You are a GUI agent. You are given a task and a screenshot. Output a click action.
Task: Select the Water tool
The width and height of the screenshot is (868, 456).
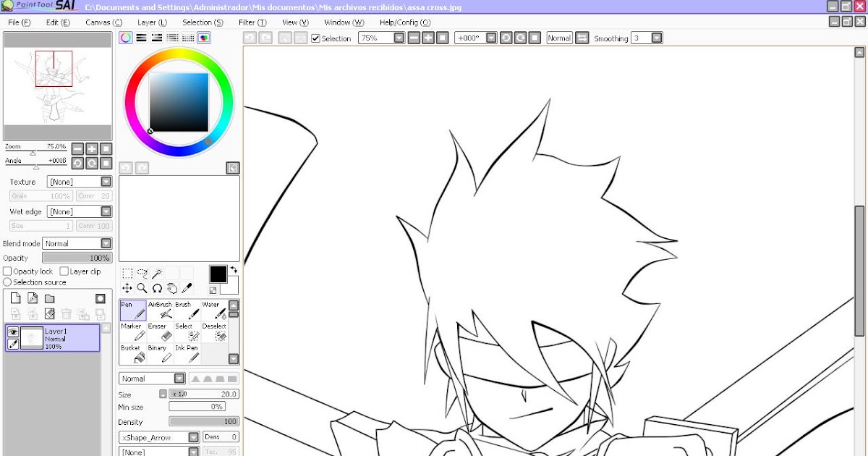click(x=213, y=311)
